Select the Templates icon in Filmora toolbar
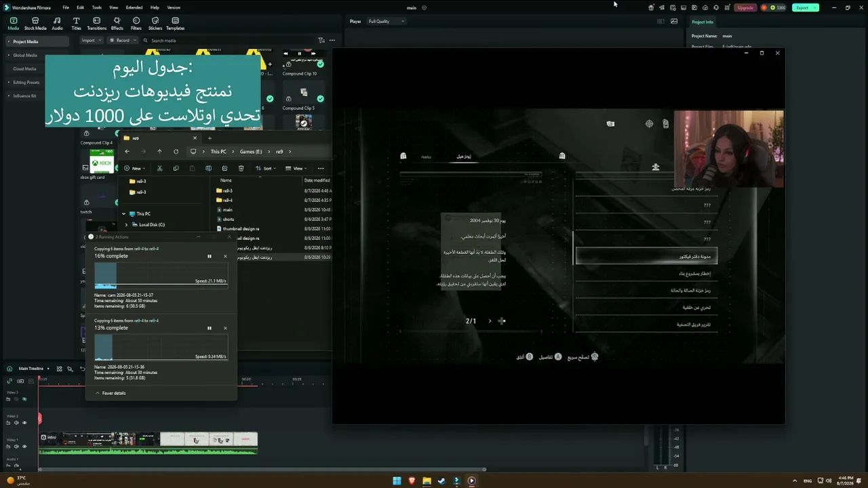The image size is (868, 488). (x=176, y=24)
